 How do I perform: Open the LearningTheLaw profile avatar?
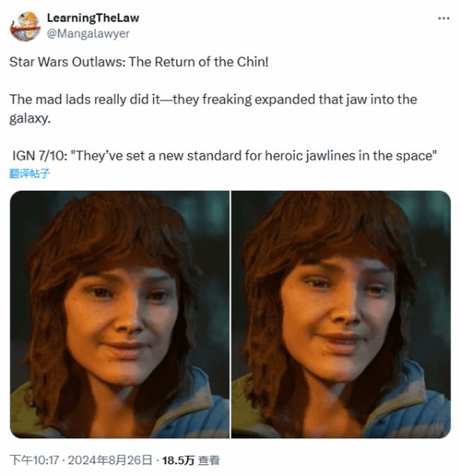pyautogui.click(x=25, y=26)
